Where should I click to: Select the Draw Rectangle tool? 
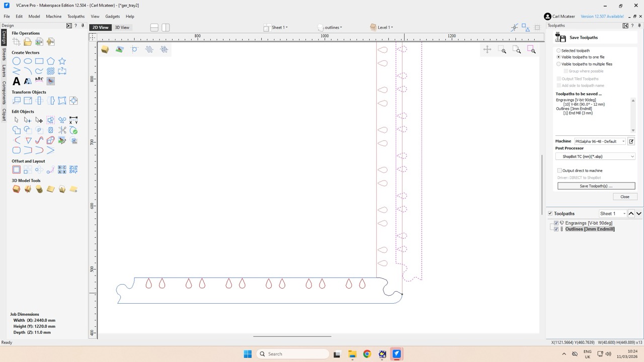[39, 61]
